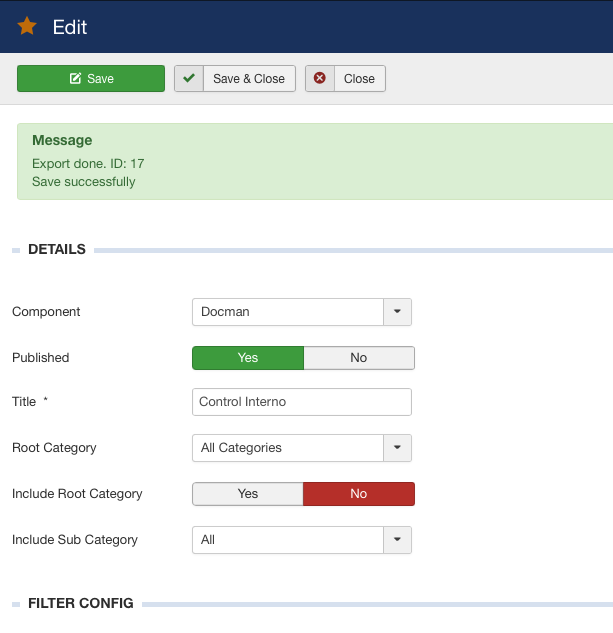Expand the Component dropdown arrow
Image resolution: width=613 pixels, height=633 pixels.
[x=397, y=312]
